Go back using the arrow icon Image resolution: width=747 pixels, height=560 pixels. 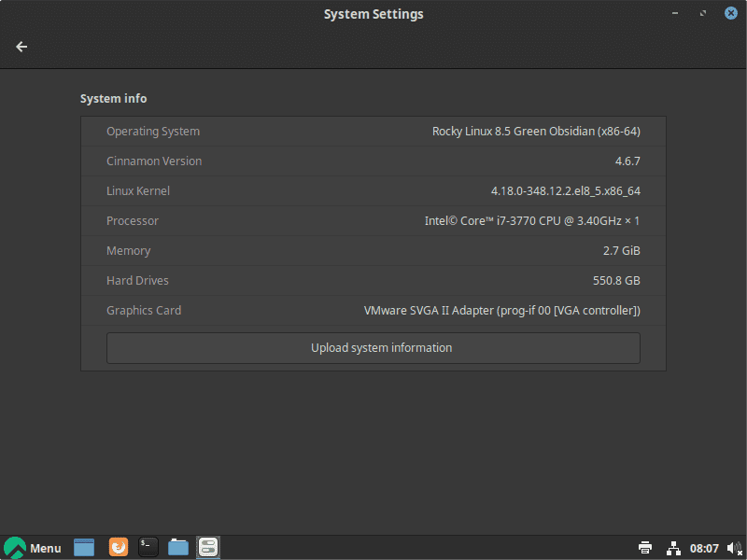coord(21,46)
